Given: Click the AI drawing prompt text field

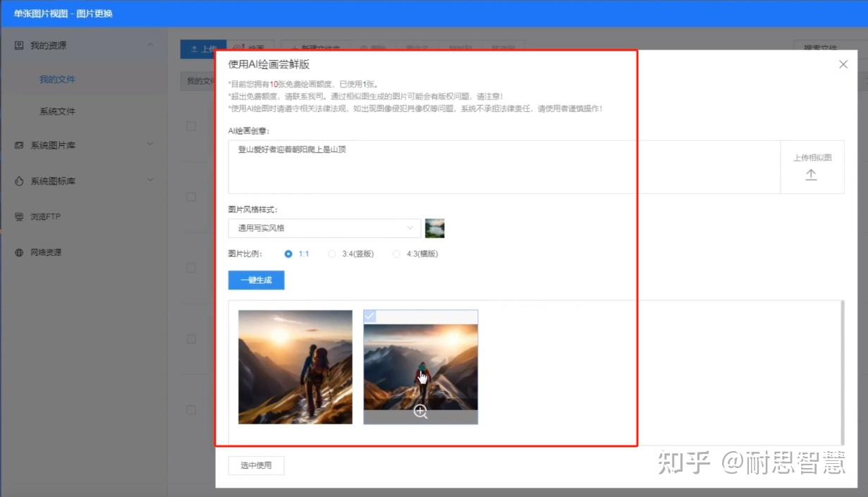Looking at the screenshot, I should pos(503,167).
